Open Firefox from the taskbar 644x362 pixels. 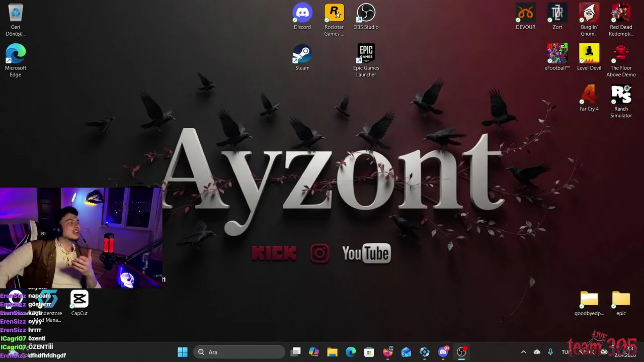pos(387,352)
